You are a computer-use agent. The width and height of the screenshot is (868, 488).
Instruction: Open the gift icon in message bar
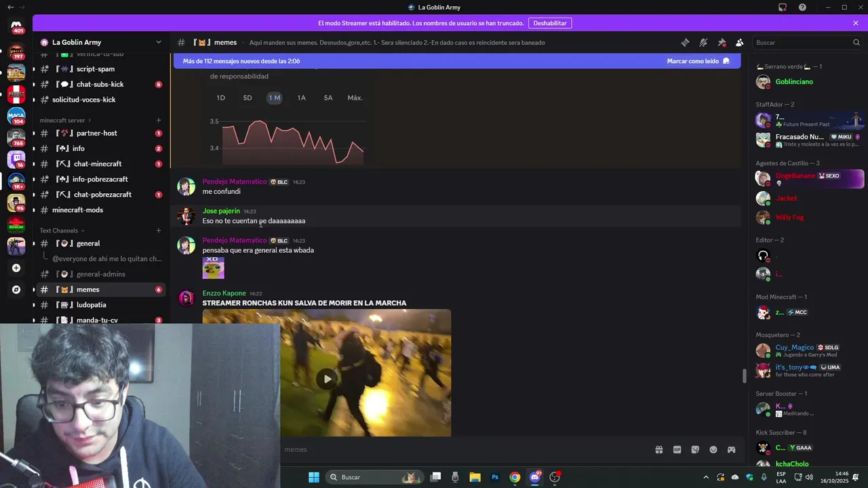pos(658,449)
